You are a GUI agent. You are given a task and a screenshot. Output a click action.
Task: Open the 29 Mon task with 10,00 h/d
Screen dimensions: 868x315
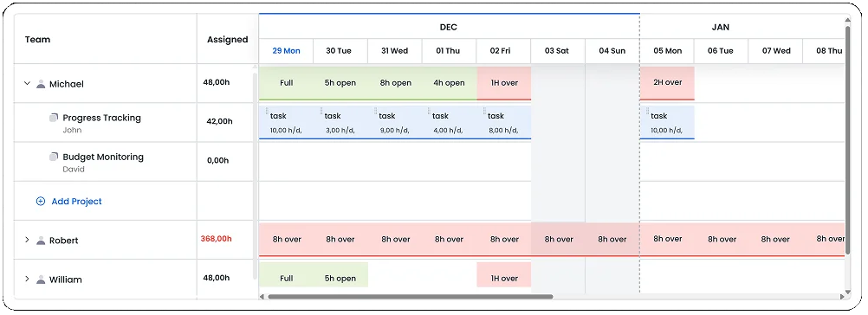pyautogui.click(x=286, y=122)
